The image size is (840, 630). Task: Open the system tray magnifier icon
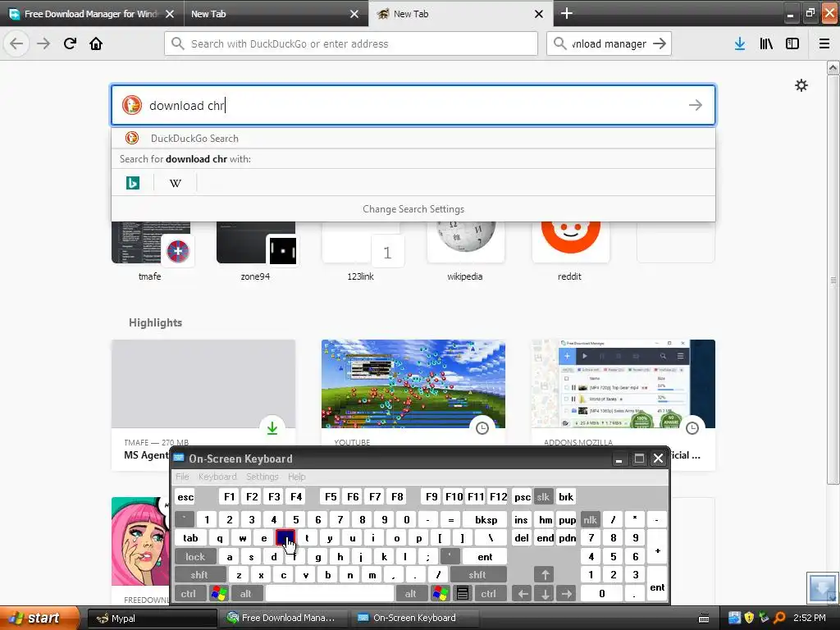pos(779,618)
